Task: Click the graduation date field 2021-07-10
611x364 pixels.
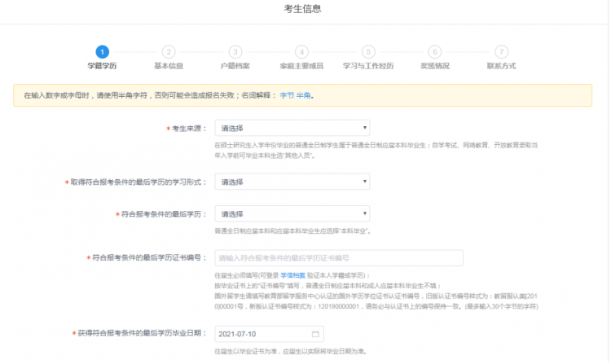Action: [269, 334]
